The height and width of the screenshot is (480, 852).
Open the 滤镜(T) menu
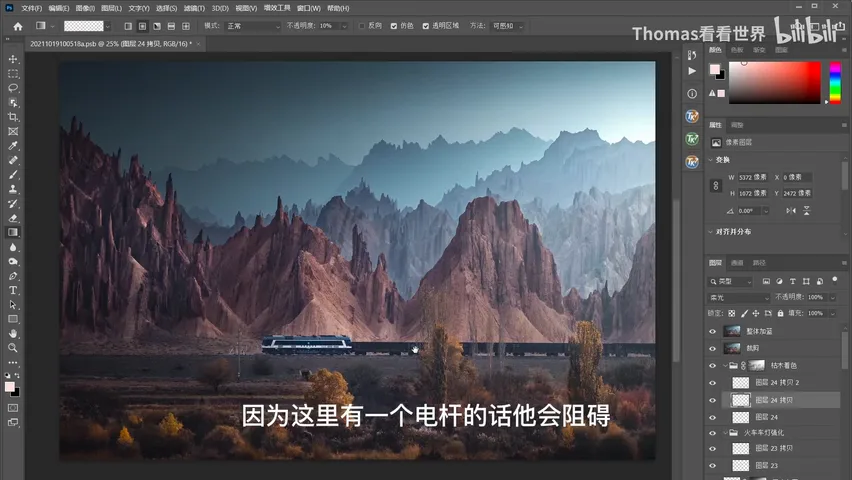[x=194, y=8]
